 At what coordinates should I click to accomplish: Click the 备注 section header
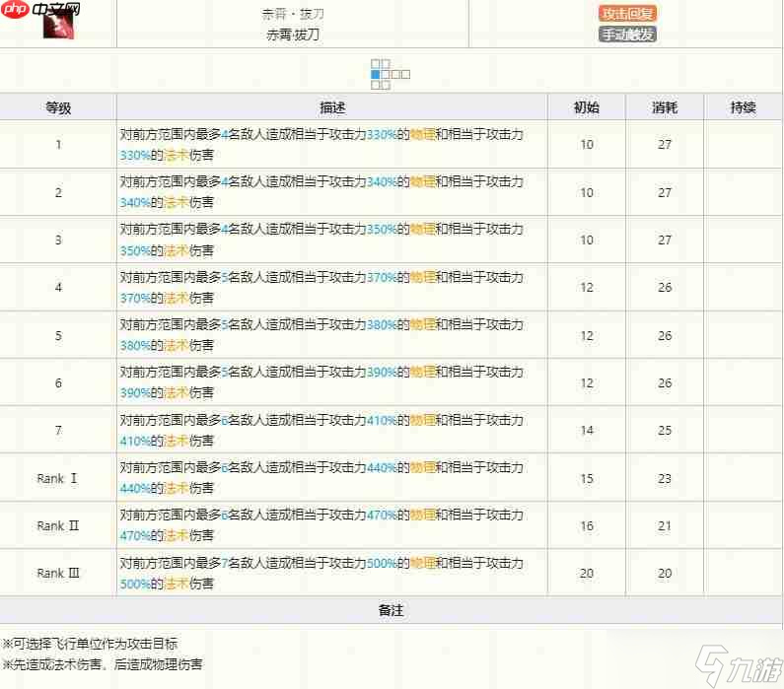tap(392, 610)
